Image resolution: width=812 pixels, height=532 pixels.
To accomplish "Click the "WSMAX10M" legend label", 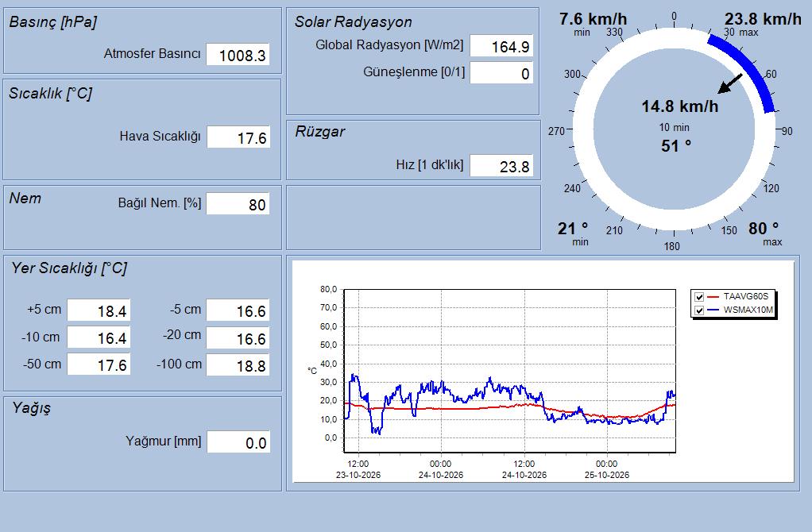I will 748,310.
